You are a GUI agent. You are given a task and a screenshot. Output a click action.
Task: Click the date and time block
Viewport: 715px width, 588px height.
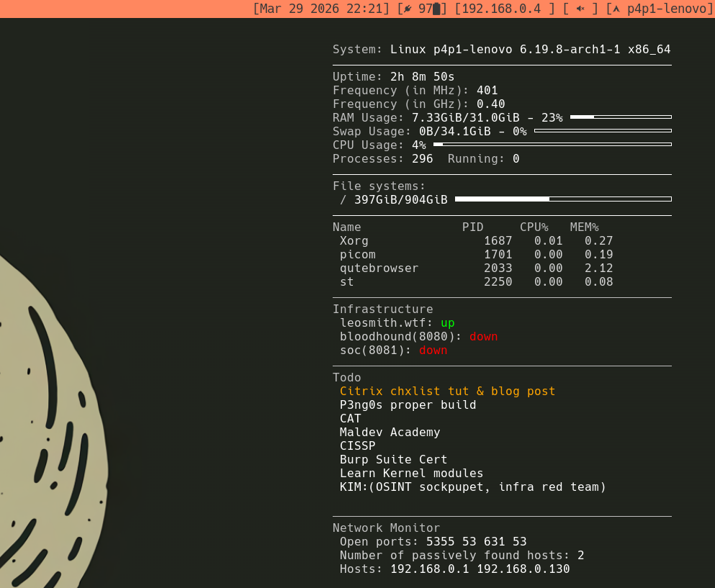pyautogui.click(x=322, y=9)
